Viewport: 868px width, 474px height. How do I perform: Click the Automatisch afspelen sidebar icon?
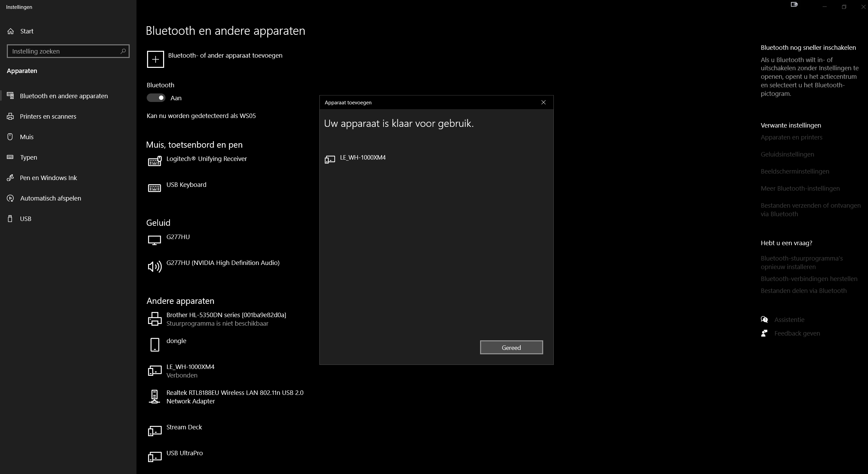point(11,198)
